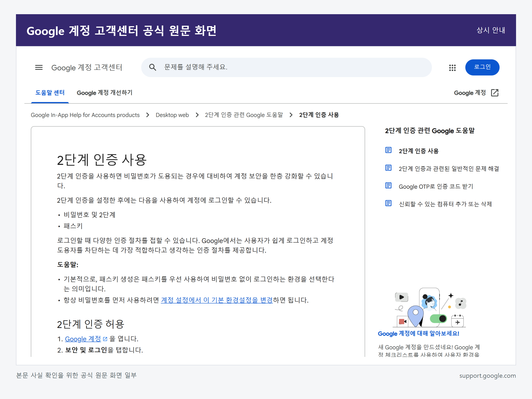
Task: Click the article icon next to 2단계 인증 사용
Action: (388, 150)
